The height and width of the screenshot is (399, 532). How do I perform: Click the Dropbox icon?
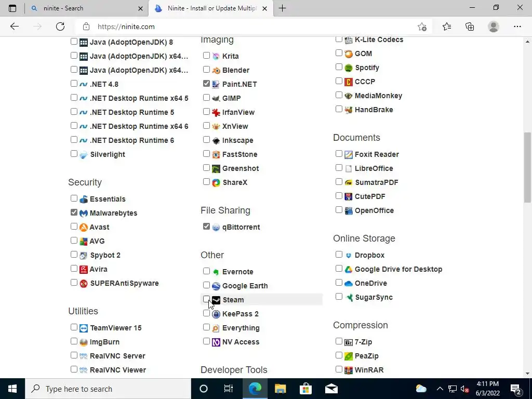349,256
